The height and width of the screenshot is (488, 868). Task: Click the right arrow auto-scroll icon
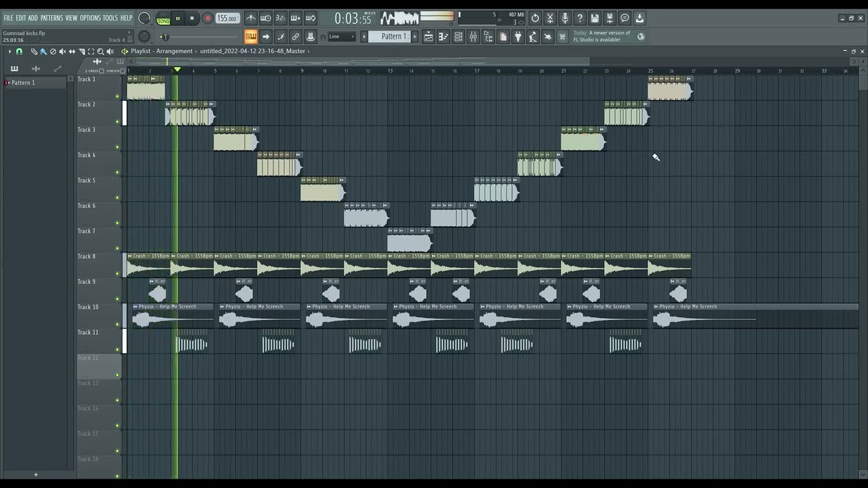click(x=266, y=37)
